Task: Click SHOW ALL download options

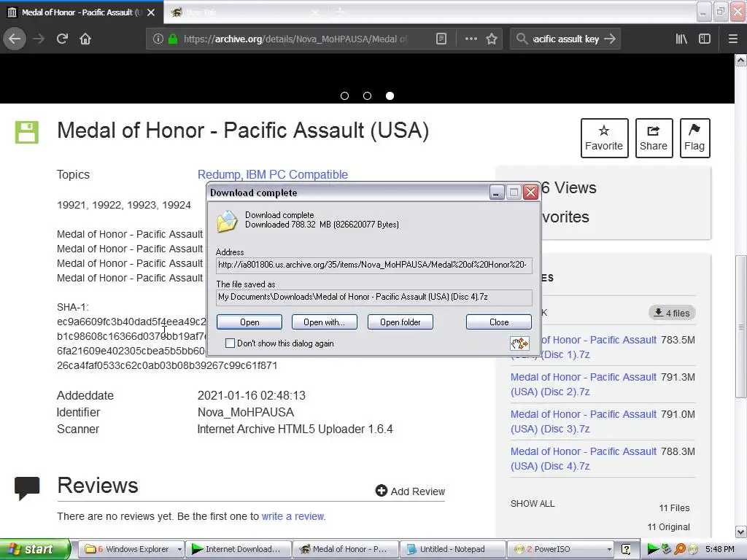Action: pos(533,503)
